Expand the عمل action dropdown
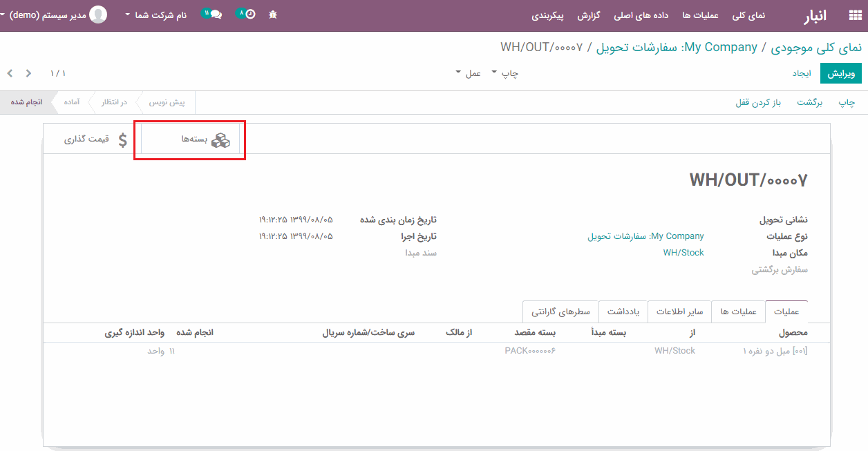The image size is (868, 451). (469, 73)
